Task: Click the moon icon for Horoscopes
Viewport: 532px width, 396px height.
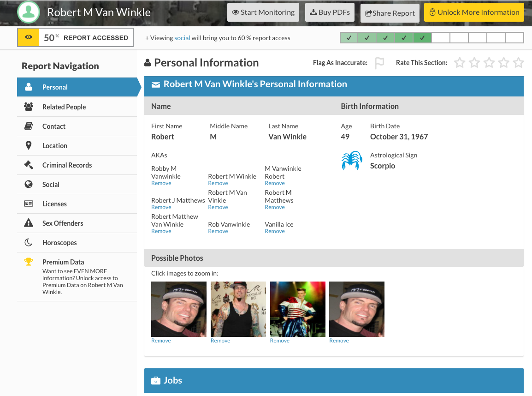Action: pyautogui.click(x=29, y=242)
